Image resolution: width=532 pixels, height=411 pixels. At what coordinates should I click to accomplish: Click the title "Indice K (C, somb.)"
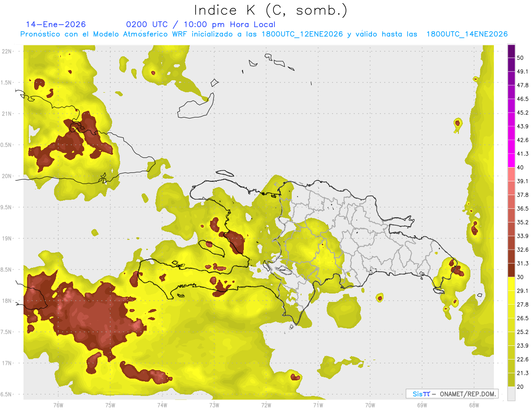tap(270, 10)
